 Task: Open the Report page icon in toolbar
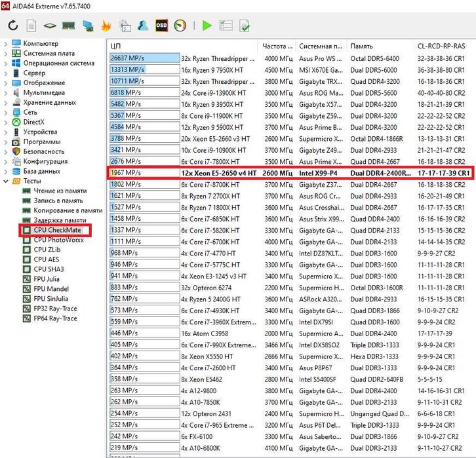point(31,26)
